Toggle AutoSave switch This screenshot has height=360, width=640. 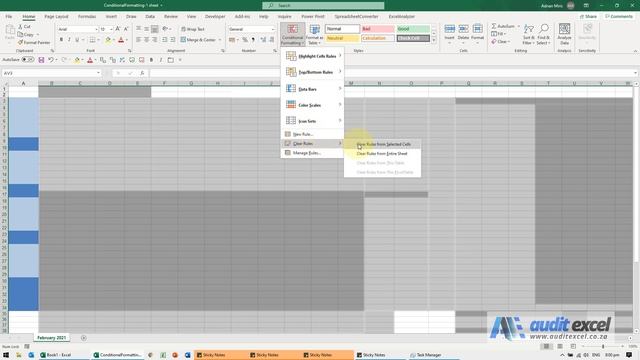click(28, 60)
